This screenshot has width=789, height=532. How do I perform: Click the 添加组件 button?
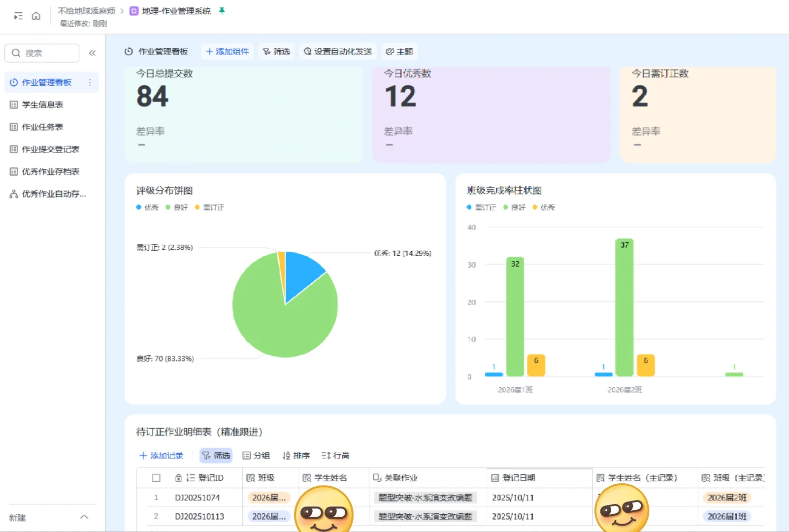(x=227, y=51)
